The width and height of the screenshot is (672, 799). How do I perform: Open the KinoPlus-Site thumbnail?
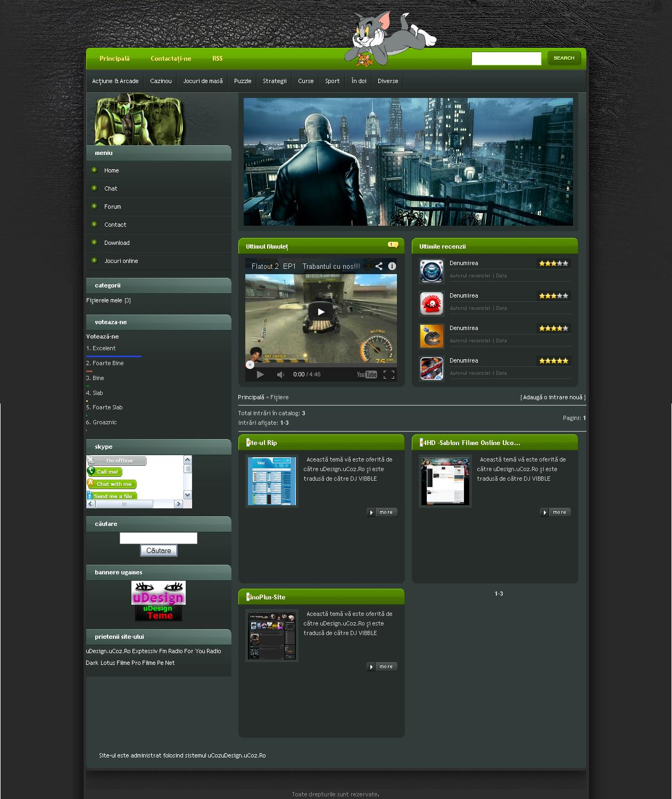[272, 636]
